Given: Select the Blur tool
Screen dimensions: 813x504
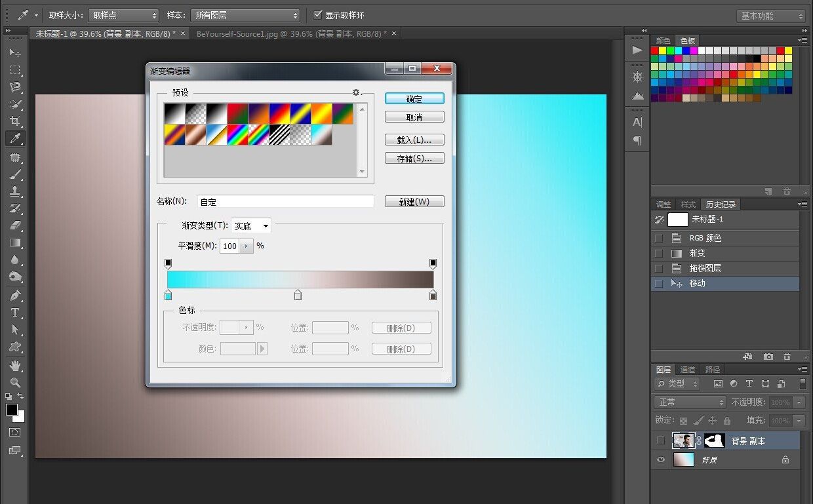Looking at the screenshot, I should pyautogui.click(x=15, y=260).
